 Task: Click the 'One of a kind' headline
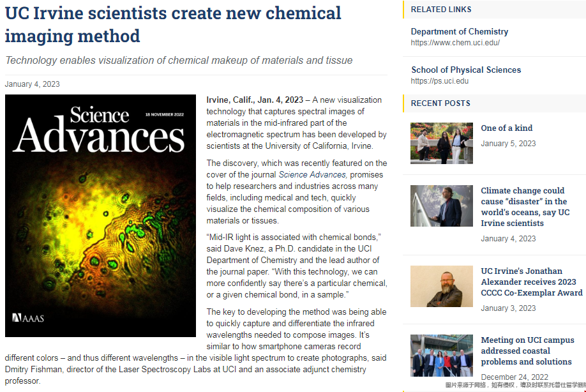click(x=506, y=128)
